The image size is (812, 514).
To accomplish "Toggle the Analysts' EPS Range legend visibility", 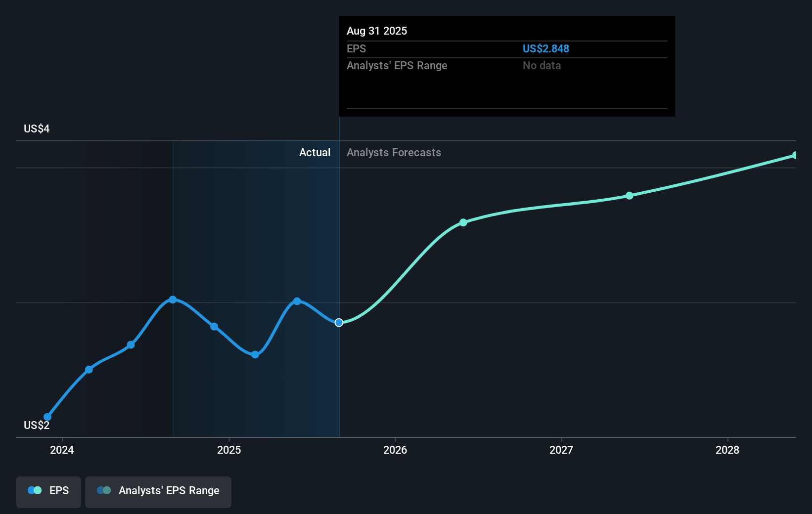I will (158, 492).
